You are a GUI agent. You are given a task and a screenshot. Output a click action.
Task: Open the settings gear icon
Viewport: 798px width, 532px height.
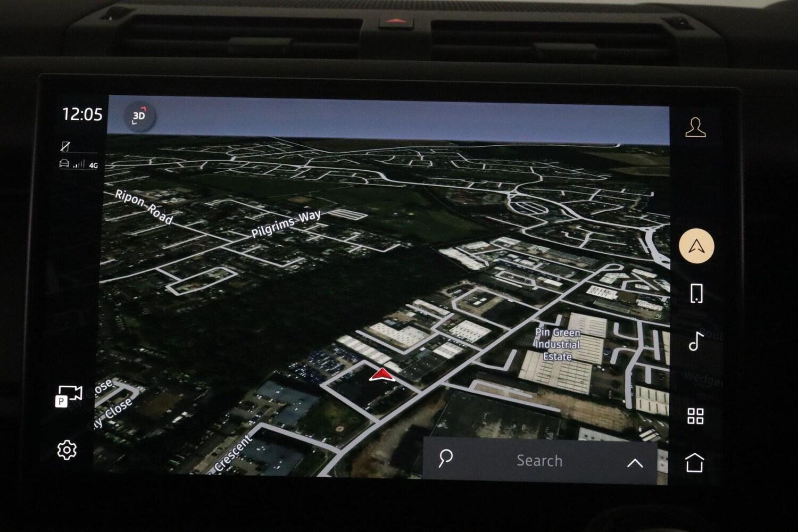66,450
